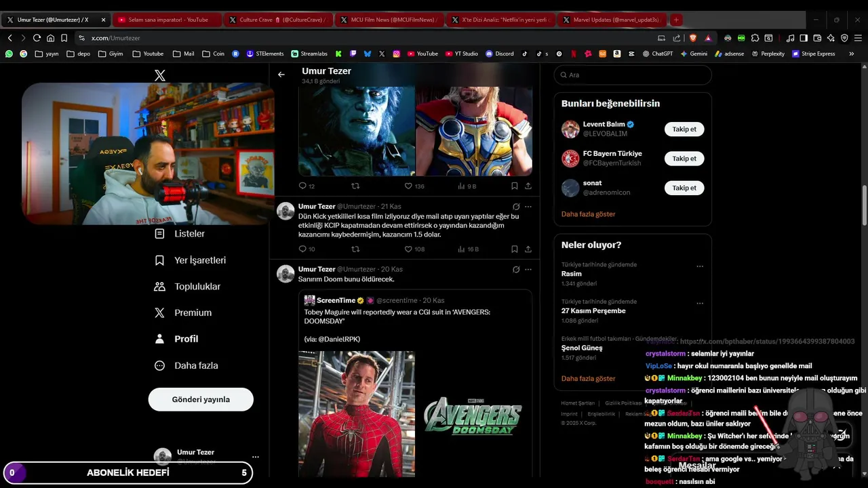This screenshot has height=488, width=868.
Task: Open the Giyim bookmarks folder
Action: click(x=111, y=54)
